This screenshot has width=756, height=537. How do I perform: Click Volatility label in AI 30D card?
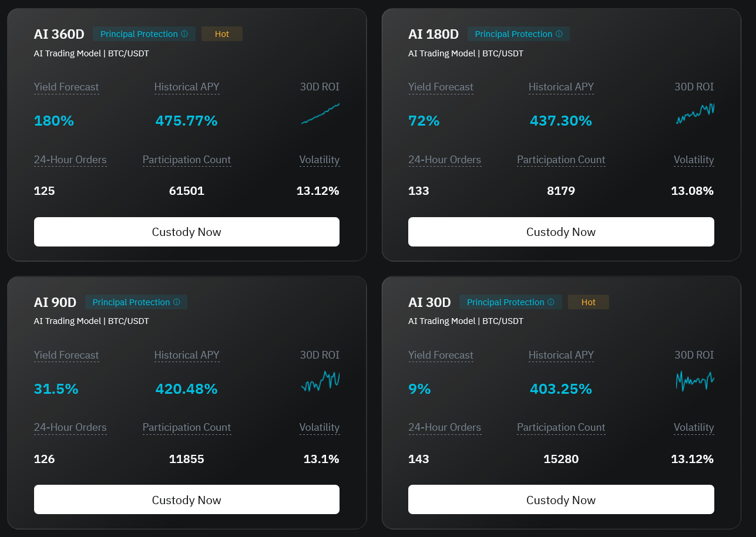694,427
